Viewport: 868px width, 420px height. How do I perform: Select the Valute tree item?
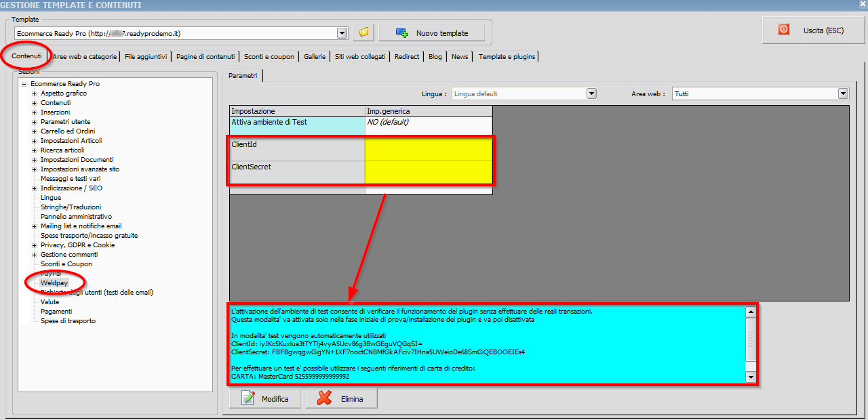pyautogui.click(x=50, y=302)
